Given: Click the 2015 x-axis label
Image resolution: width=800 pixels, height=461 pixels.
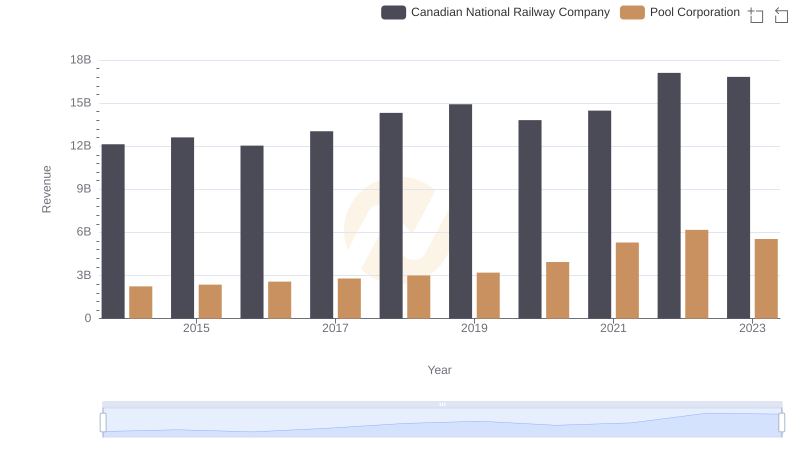Looking at the screenshot, I should (x=196, y=328).
